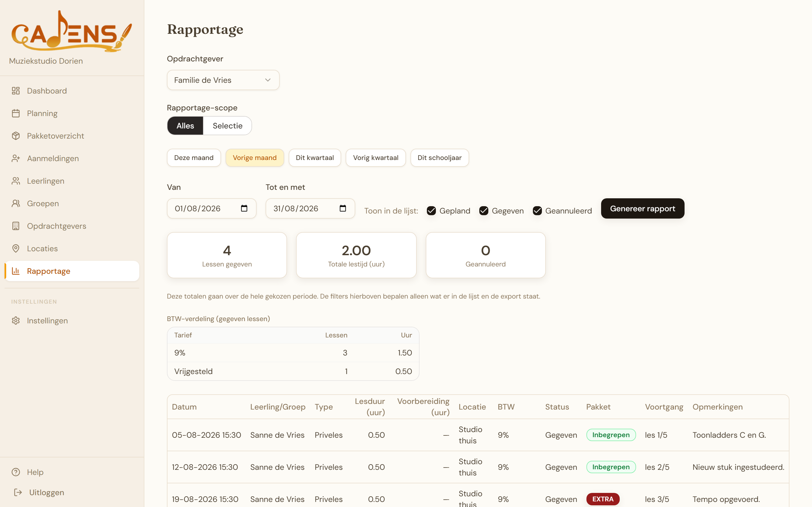Image resolution: width=812 pixels, height=507 pixels.
Task: Uncheck the Gepland checkbox
Action: click(x=431, y=211)
